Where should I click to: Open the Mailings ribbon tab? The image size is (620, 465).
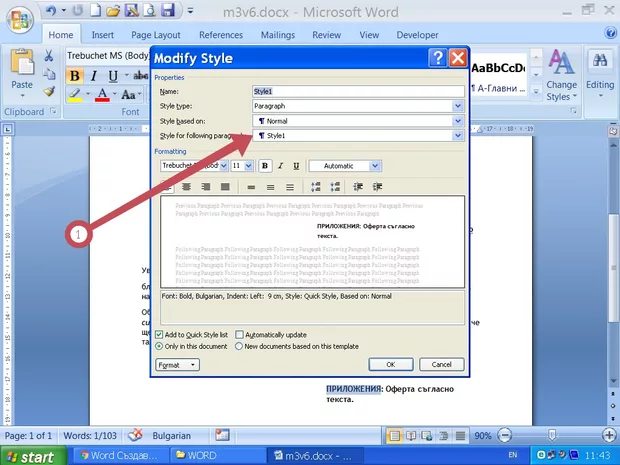click(x=278, y=35)
